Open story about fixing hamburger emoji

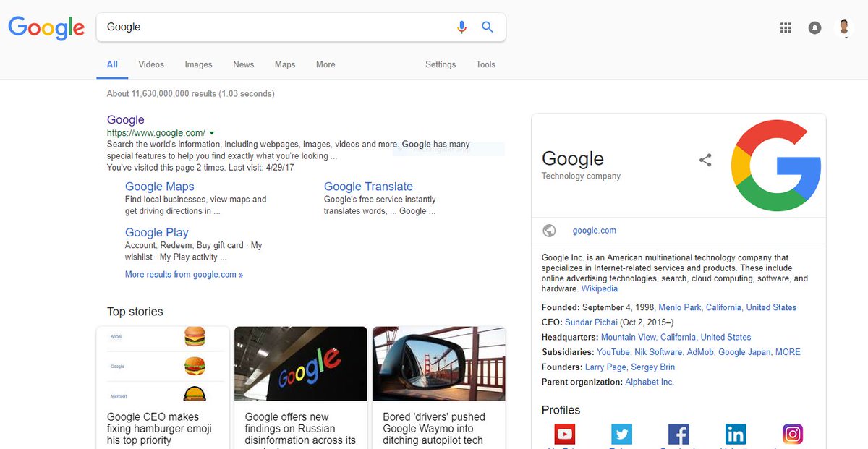(159, 429)
